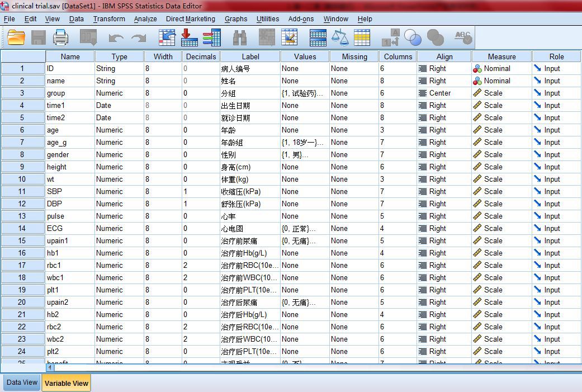Click the Print toolbar icon

coord(60,37)
